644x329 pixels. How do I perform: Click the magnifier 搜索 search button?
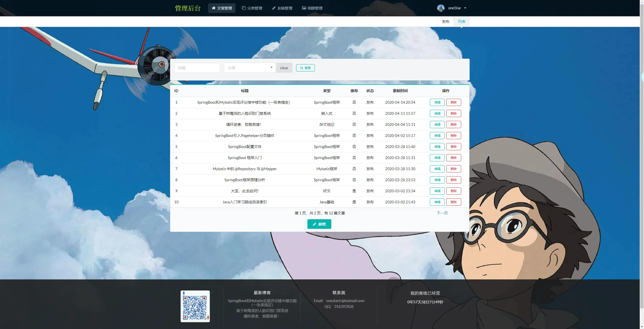305,68
